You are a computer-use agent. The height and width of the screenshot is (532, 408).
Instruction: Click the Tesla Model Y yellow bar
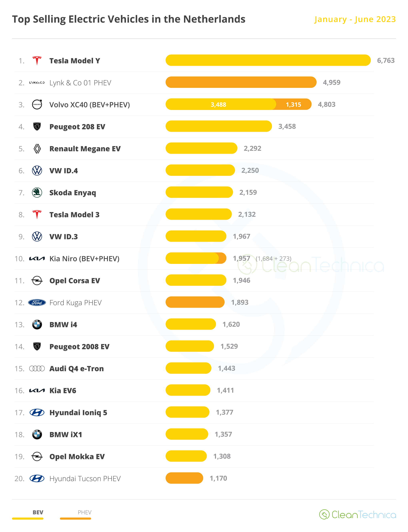point(268,60)
